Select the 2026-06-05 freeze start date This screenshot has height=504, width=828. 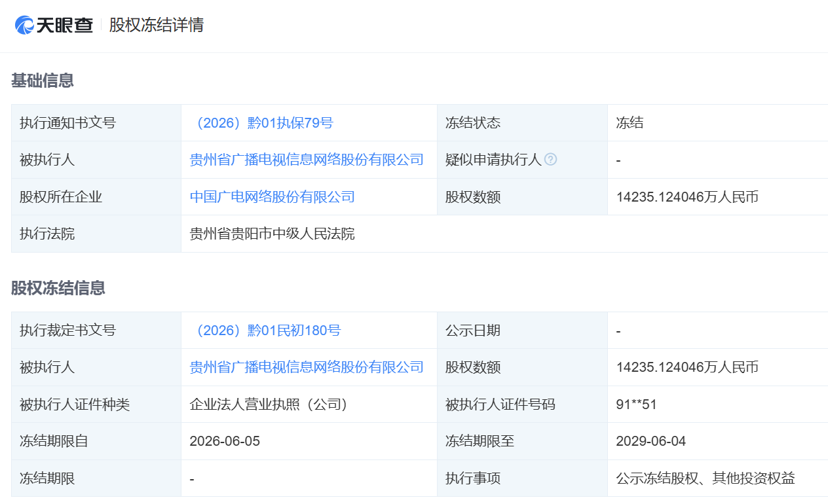(225, 441)
